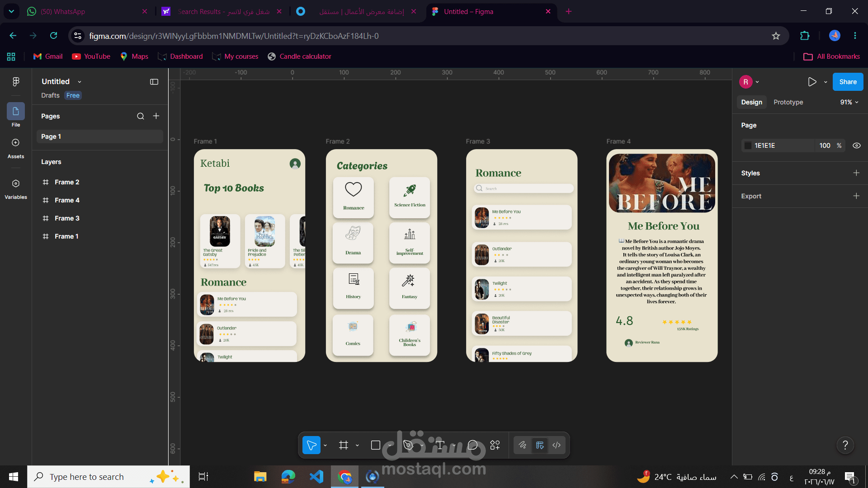Switch to the WhatsApp browser tab
This screenshot has width=868, height=488.
(x=86, y=11)
